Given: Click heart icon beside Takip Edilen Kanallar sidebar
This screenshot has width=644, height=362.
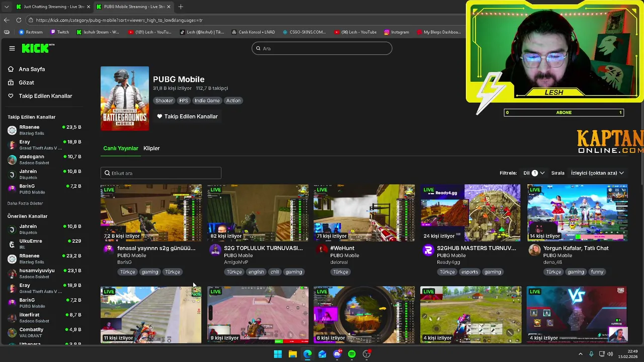Looking at the screenshot, I should (x=11, y=96).
